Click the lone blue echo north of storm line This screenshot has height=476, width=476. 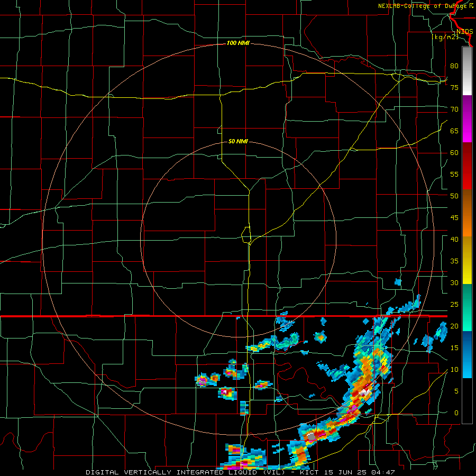click(398, 282)
